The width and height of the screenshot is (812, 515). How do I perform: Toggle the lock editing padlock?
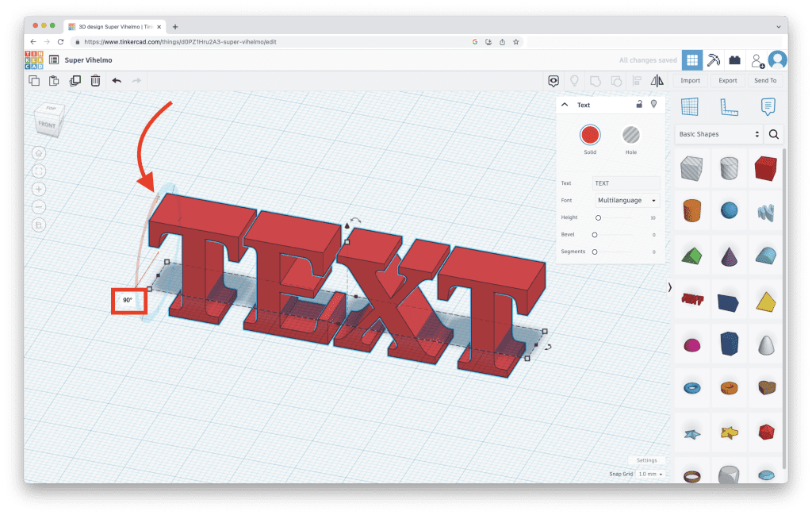639,104
